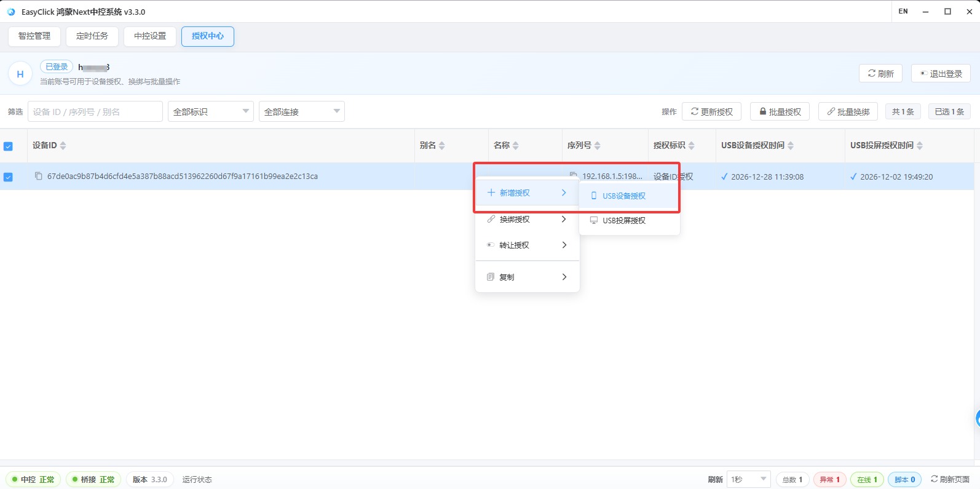Copy the device ID using its copy icon
The height and width of the screenshot is (489, 980).
point(39,176)
